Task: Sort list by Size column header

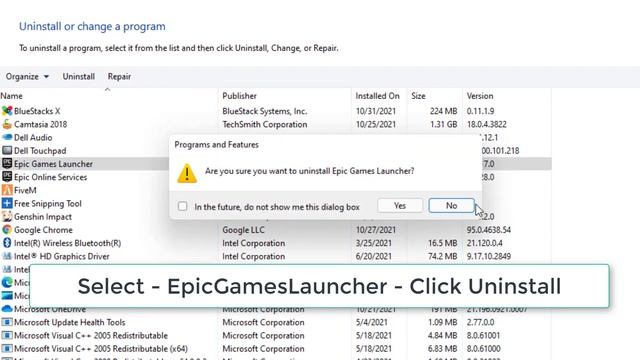Action: [418, 96]
